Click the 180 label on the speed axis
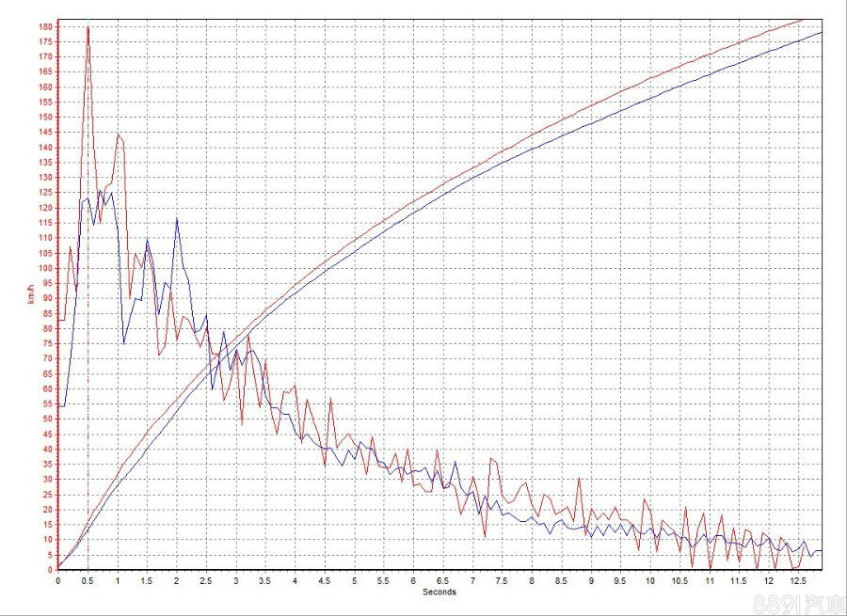The width and height of the screenshot is (847, 616). pos(44,27)
